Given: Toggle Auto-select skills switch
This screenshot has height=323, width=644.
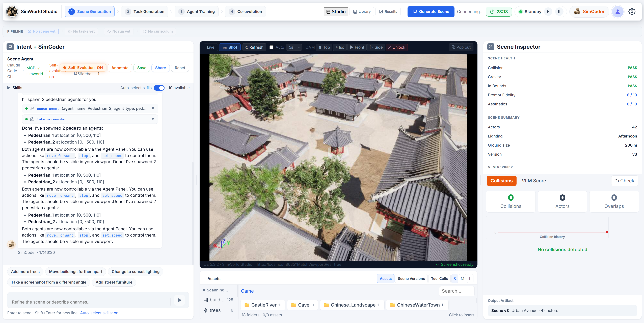Looking at the screenshot, I should (159, 88).
